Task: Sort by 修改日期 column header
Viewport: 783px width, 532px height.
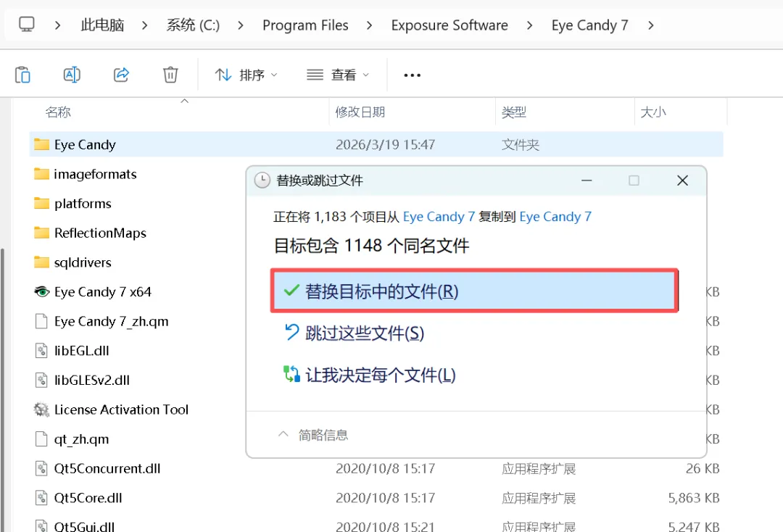Action: pos(360,112)
